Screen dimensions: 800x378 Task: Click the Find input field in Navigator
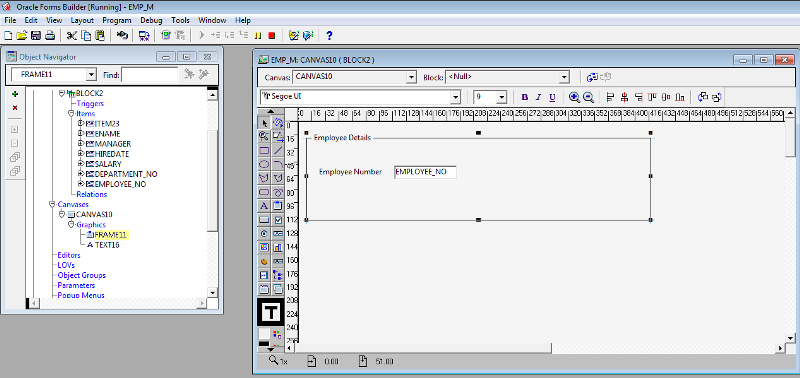tap(149, 75)
